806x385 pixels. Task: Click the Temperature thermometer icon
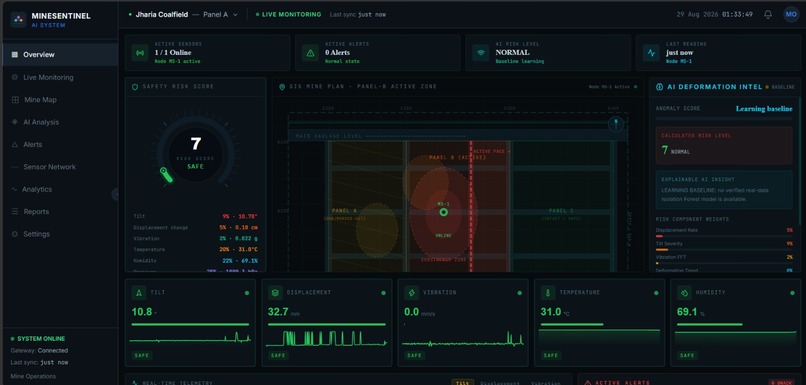[547, 292]
